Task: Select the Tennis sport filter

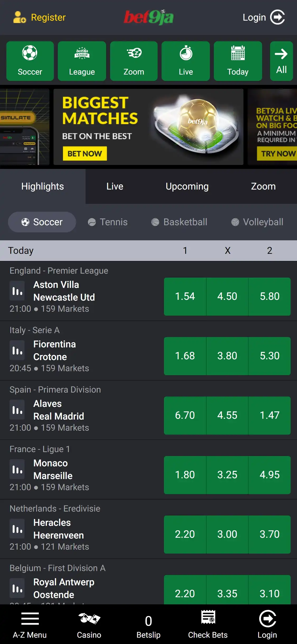Action: click(x=108, y=222)
